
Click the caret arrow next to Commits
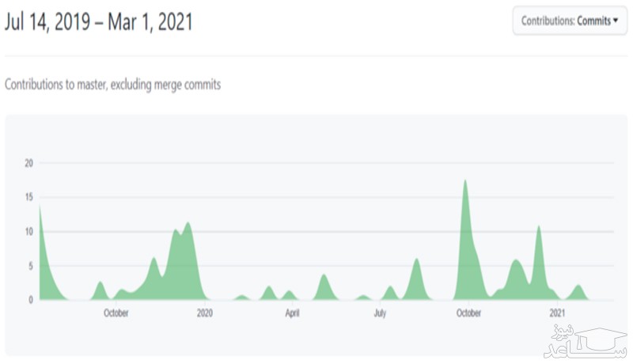[x=616, y=21]
